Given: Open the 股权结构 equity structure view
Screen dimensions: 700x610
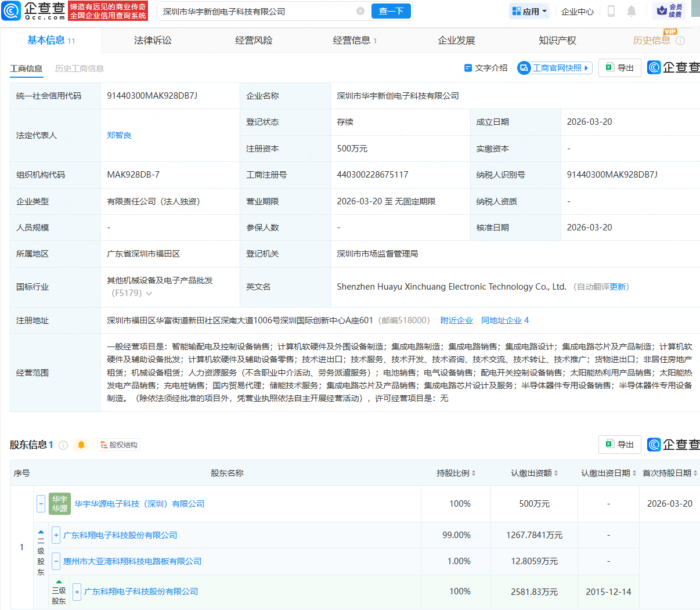Looking at the screenshot, I should point(118,445).
